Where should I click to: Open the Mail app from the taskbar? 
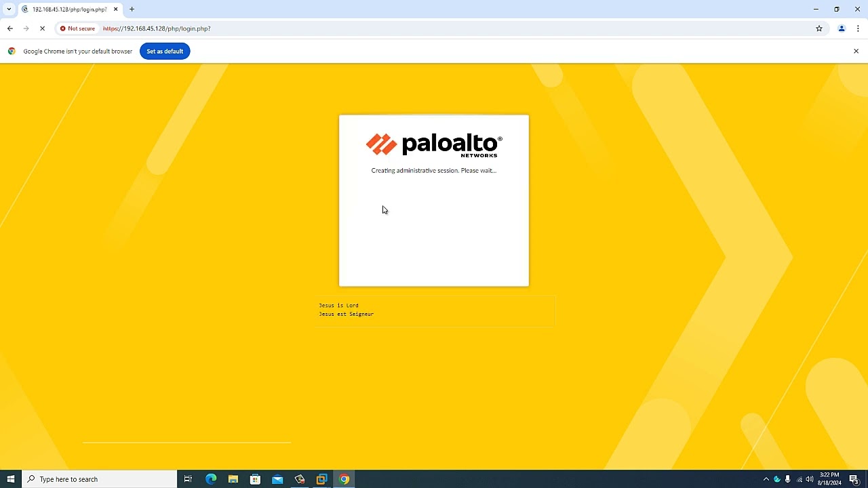click(x=277, y=479)
